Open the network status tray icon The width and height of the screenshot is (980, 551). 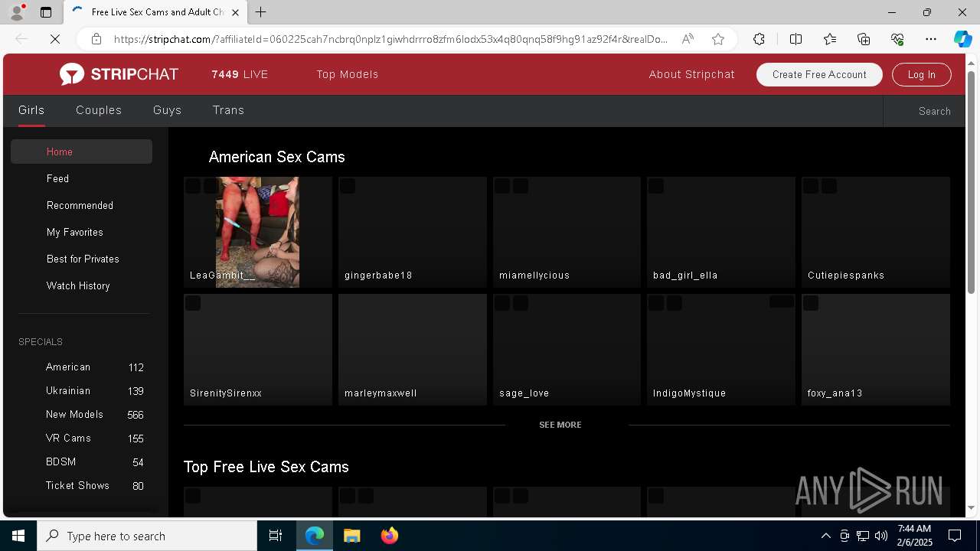(863, 536)
